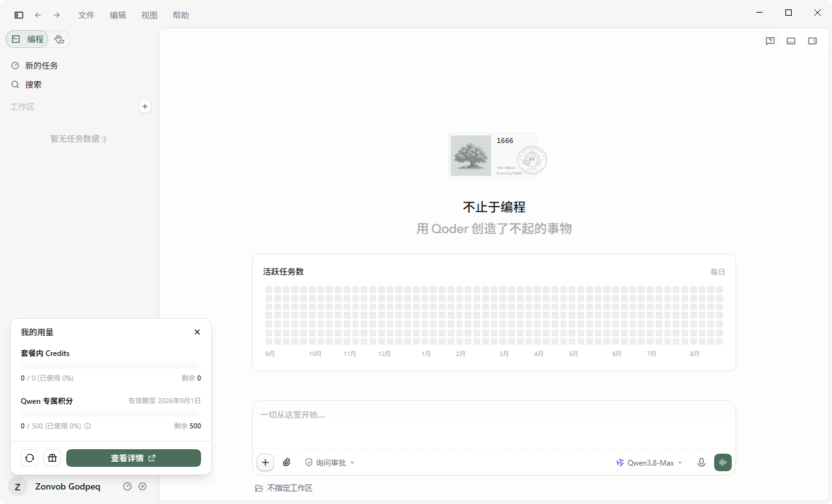Minimize the Qoder window

760,13
